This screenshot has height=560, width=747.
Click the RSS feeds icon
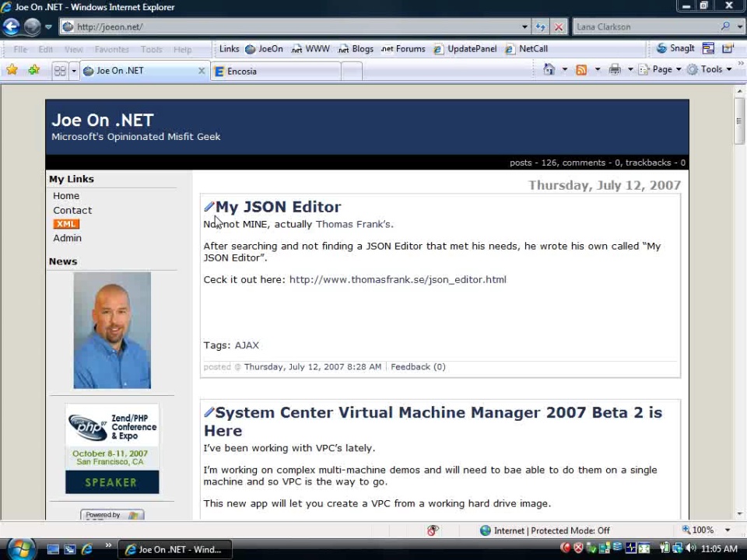[x=581, y=69]
